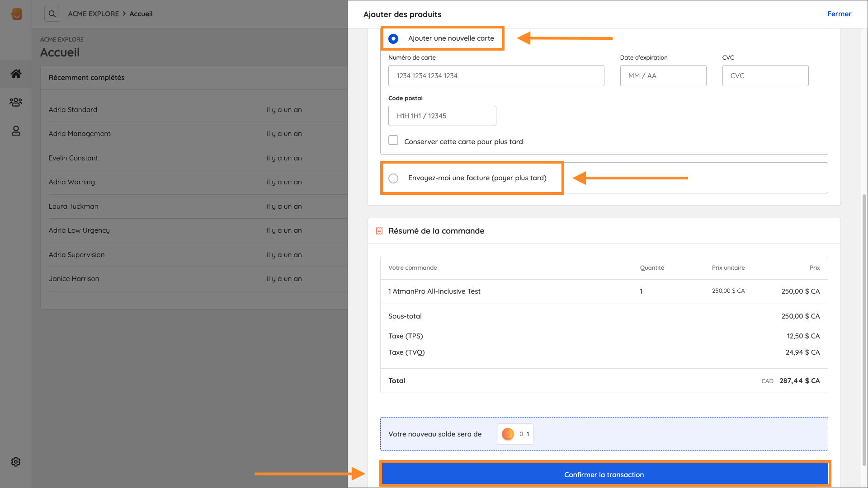Select 'Envoyez-moi une facture' radio option

coord(393,178)
